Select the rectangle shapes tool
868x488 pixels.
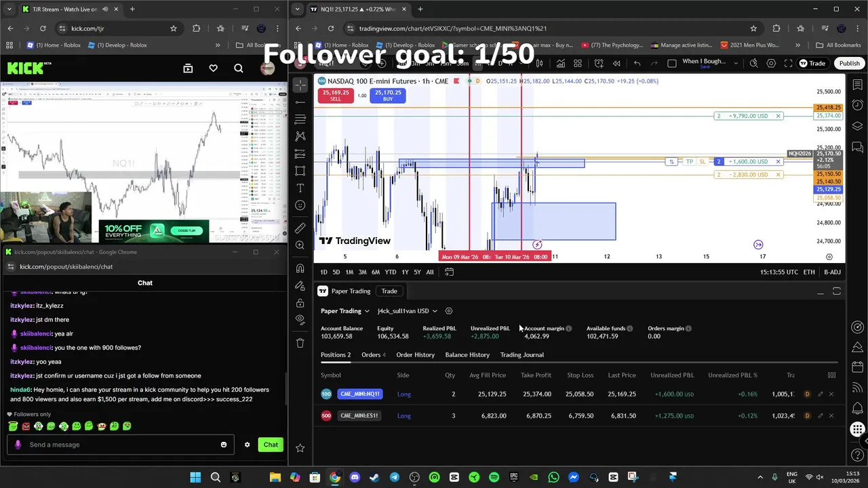click(300, 171)
